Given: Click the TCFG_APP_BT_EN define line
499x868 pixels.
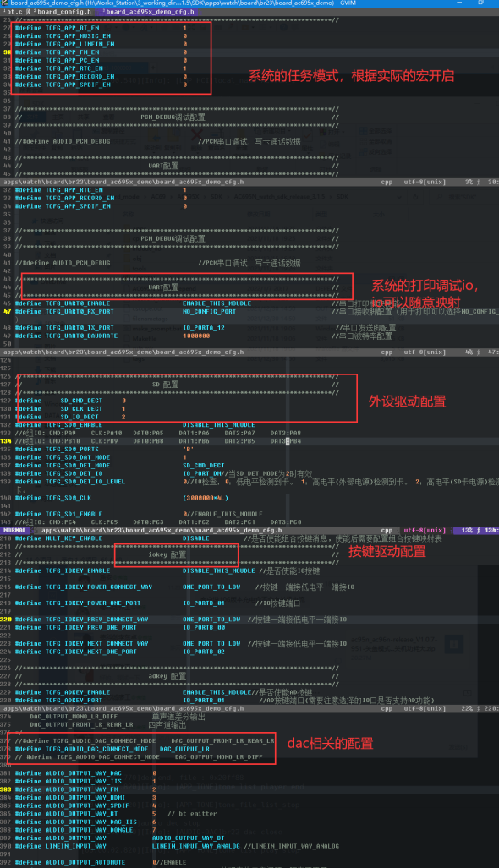Looking at the screenshot, I should point(101,27).
